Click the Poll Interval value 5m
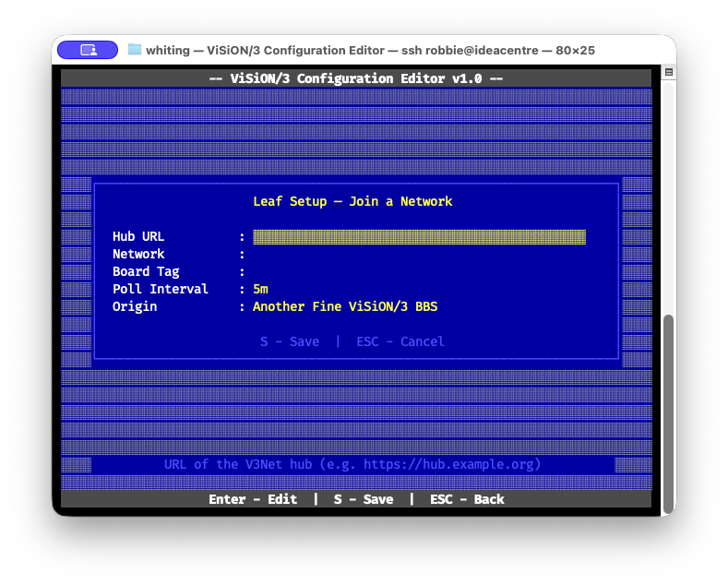This screenshot has height=585, width=728. [260, 290]
